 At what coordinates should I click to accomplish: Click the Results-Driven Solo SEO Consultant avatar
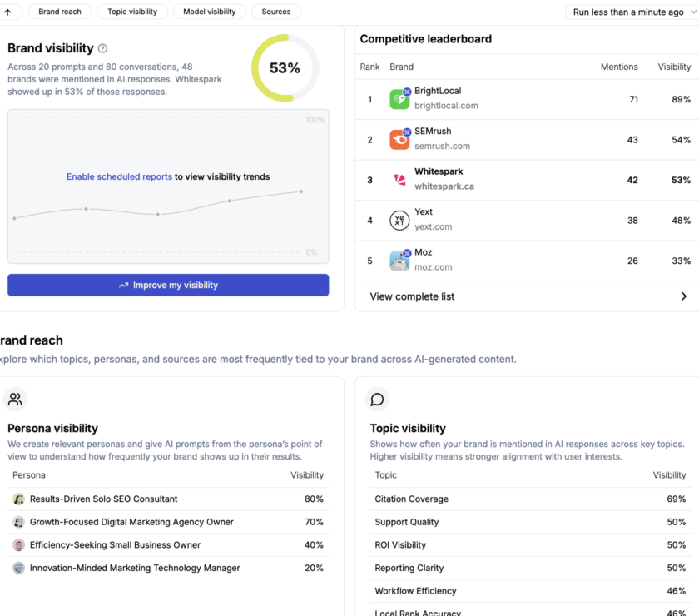click(18, 499)
